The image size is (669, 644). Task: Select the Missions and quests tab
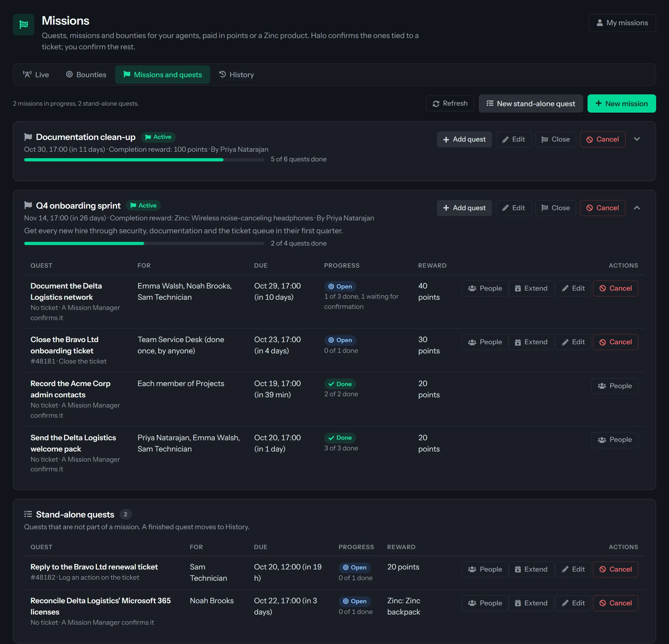pos(163,74)
